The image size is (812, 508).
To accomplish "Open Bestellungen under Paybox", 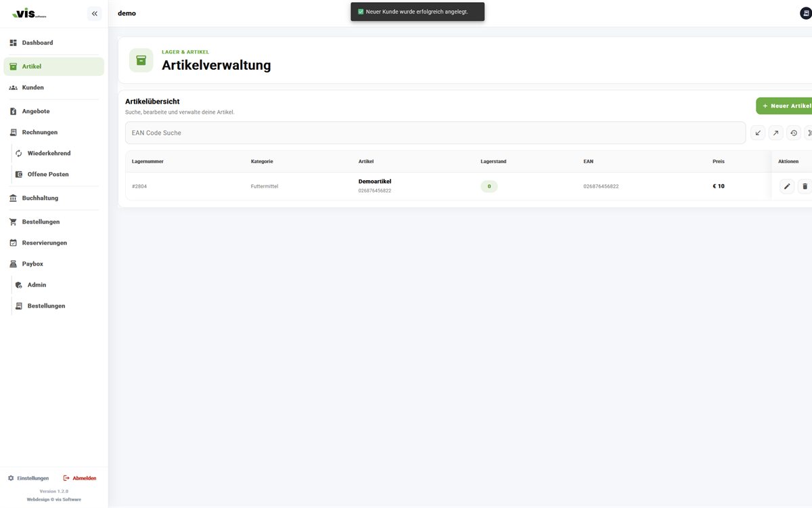I will pyautogui.click(x=57, y=305).
